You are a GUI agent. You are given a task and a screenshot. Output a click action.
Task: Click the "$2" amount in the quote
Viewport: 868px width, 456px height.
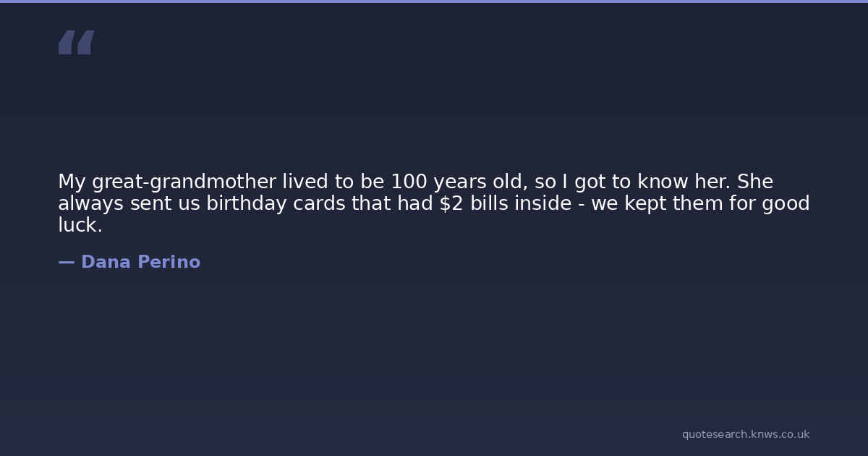[x=451, y=203]
